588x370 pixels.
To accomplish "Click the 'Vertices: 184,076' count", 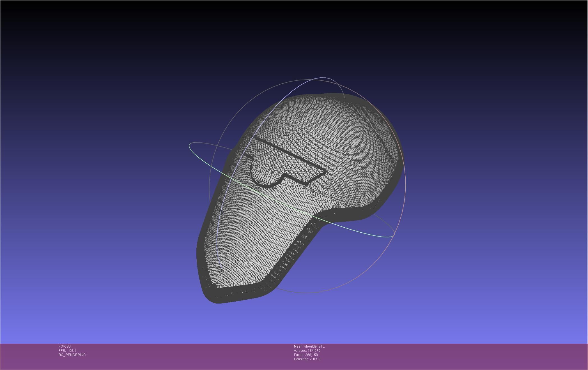I will (307, 351).
